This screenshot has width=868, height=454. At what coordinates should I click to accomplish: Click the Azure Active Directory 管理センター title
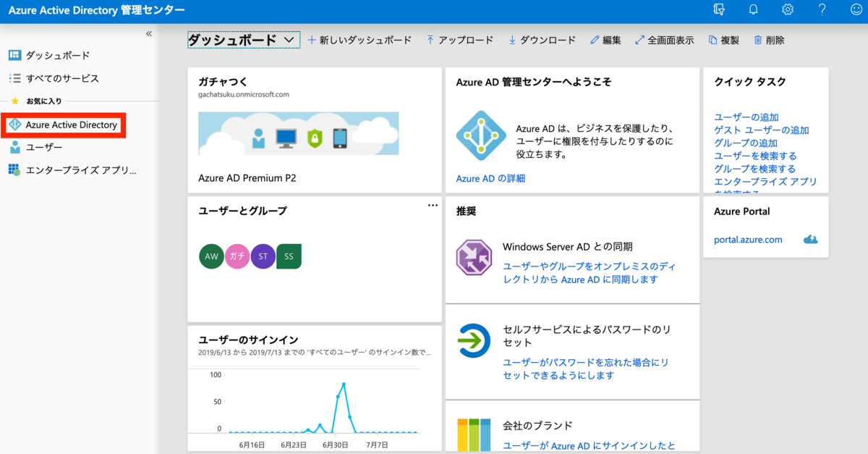(x=96, y=10)
